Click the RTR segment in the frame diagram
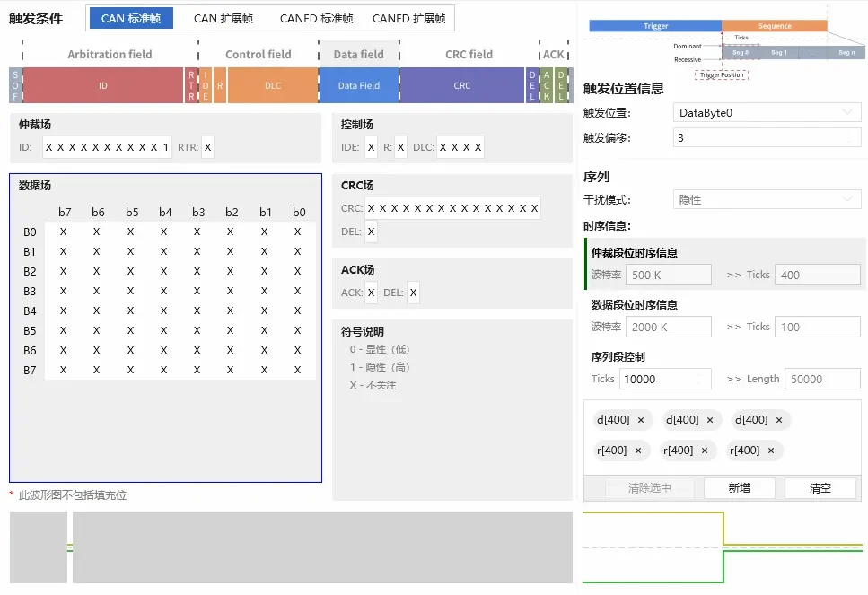The height and width of the screenshot is (595, 868). (x=190, y=85)
